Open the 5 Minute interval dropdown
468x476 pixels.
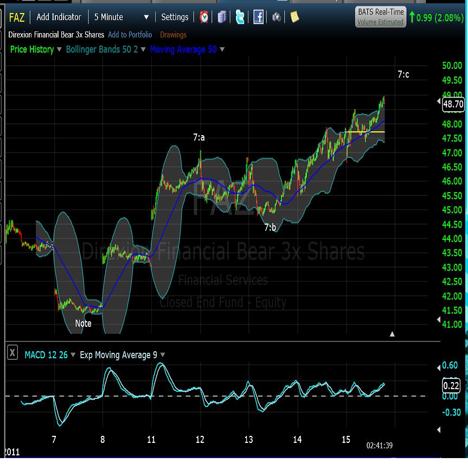pos(121,17)
